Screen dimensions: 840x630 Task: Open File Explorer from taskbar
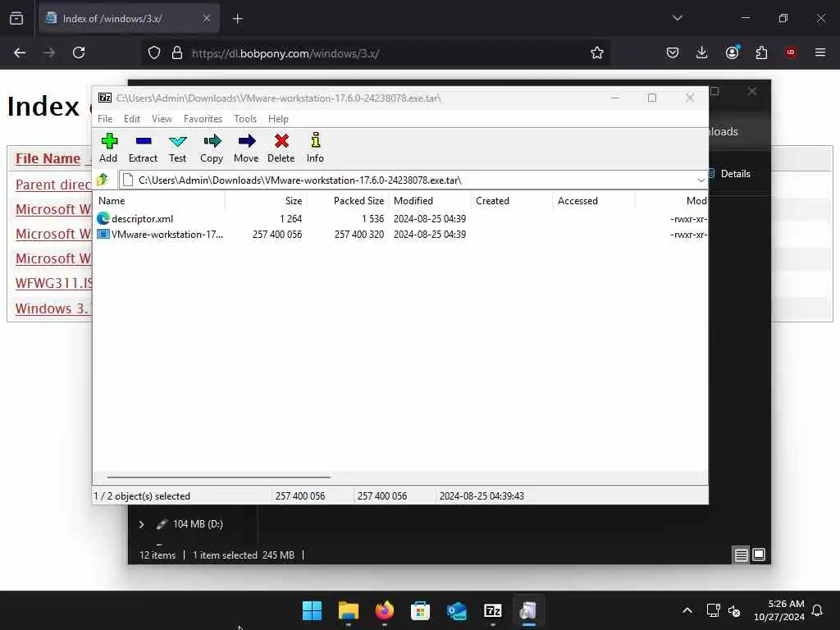pyautogui.click(x=348, y=610)
